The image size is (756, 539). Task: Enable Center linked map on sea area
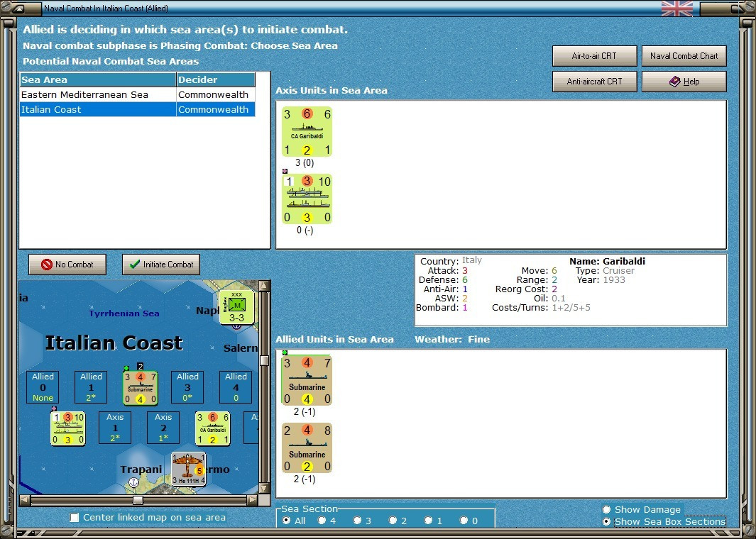pos(75,517)
